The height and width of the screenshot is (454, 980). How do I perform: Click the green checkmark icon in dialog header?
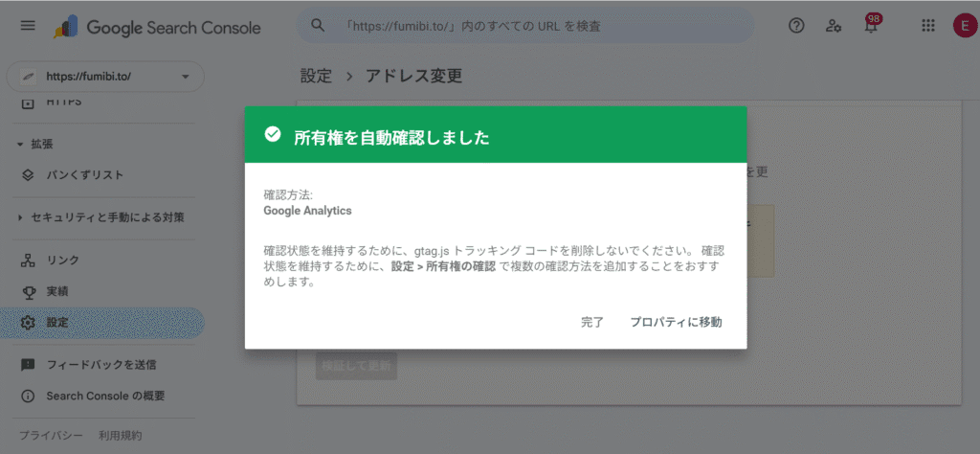[273, 134]
